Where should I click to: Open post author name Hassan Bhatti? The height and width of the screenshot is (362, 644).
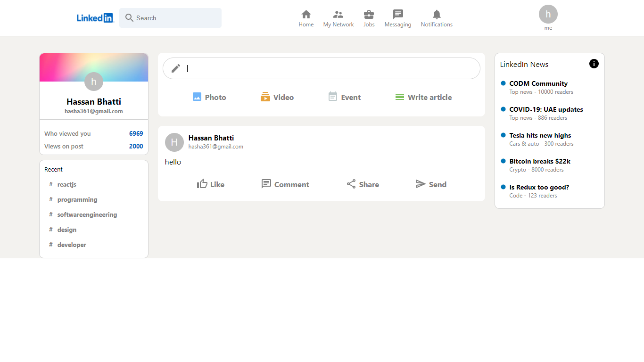point(211,138)
